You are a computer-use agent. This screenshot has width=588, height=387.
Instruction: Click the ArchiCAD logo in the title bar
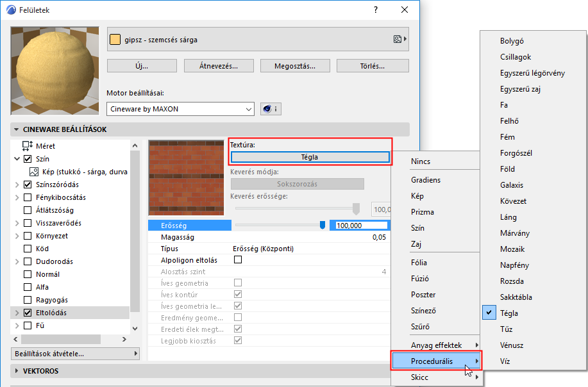pyautogui.click(x=12, y=10)
